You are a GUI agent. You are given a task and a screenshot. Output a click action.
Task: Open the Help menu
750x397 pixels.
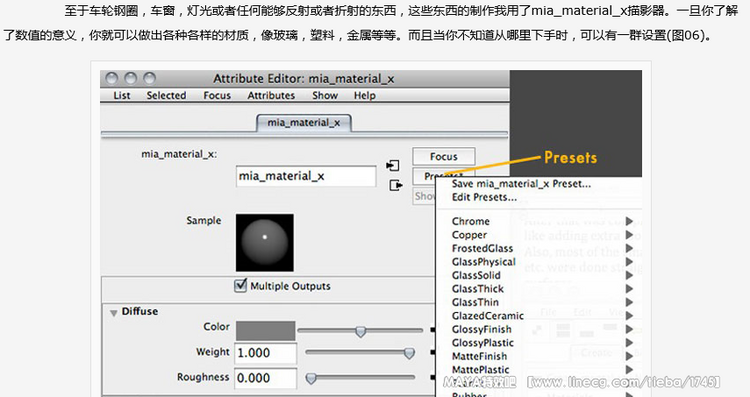tap(364, 95)
